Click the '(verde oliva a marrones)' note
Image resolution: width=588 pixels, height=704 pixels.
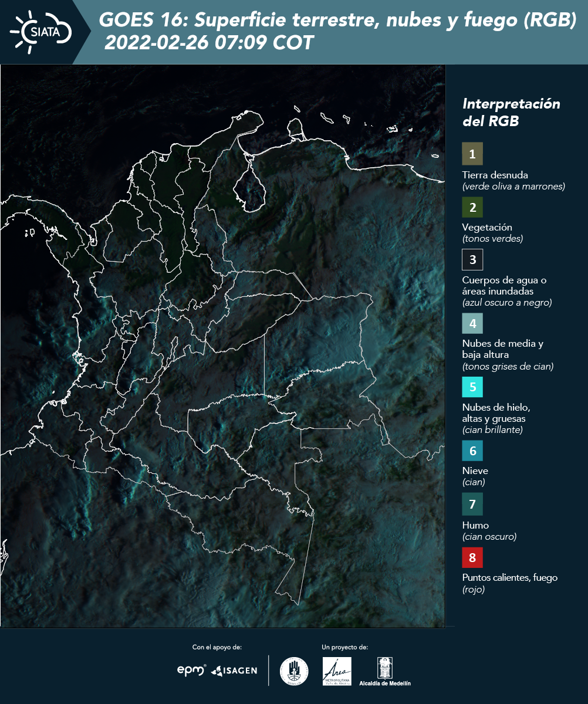[513, 187]
